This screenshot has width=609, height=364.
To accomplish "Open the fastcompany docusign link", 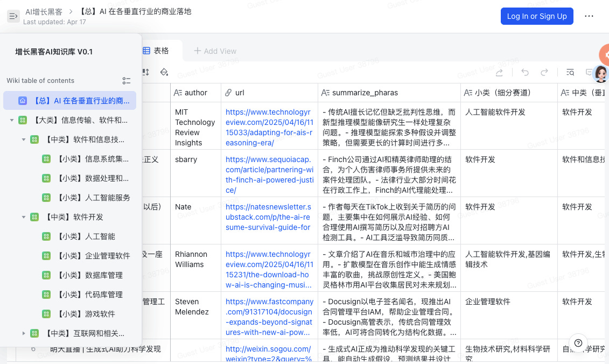I will [x=269, y=317].
